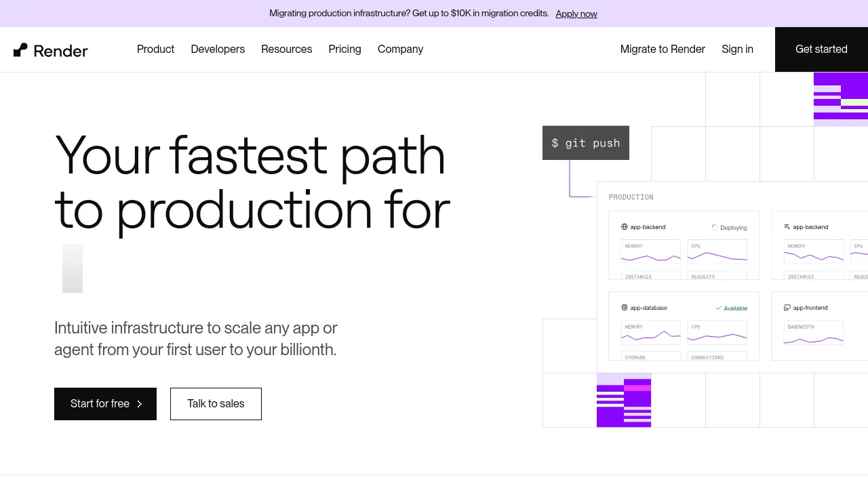
Task: Click the Deploying status spinner icon
Action: pos(714,227)
